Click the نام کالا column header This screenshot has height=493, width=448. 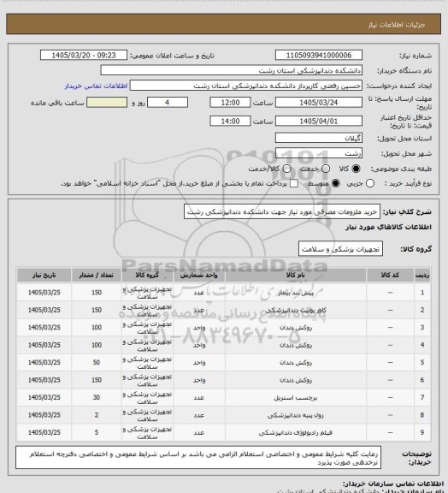coord(296,275)
